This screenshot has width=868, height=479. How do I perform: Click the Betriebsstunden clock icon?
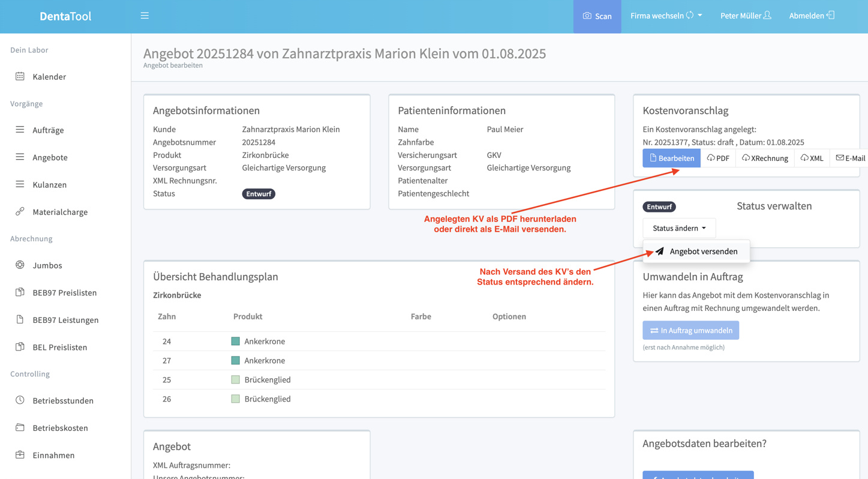(x=20, y=400)
